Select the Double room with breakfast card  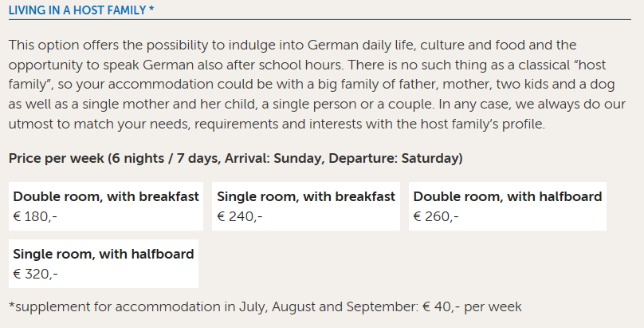click(x=106, y=206)
